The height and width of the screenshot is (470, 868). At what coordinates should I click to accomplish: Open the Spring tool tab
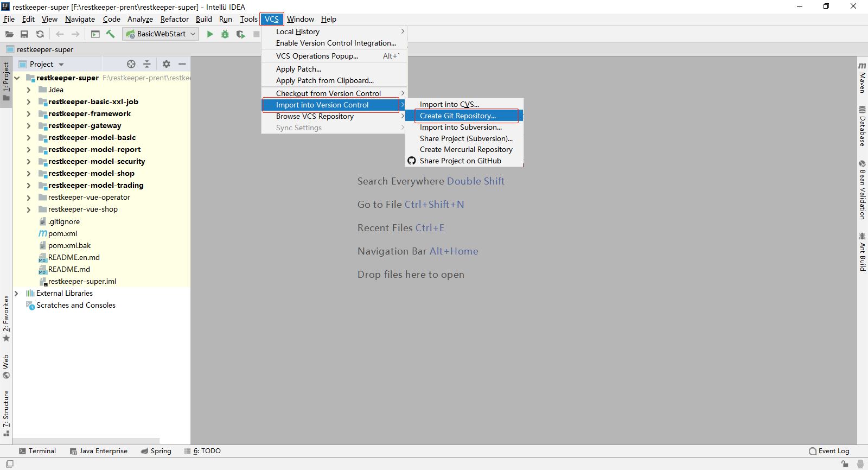(x=156, y=451)
